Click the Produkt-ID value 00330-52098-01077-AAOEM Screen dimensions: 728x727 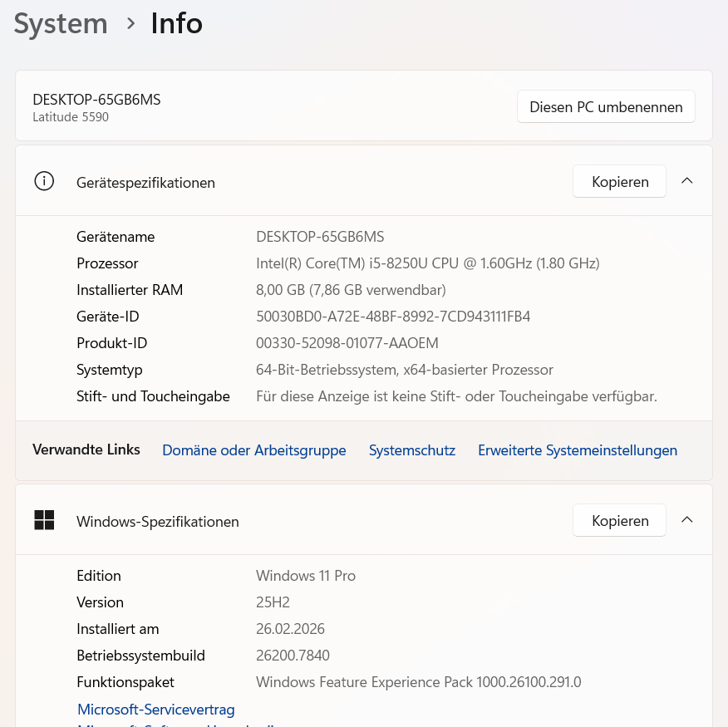pyautogui.click(x=347, y=343)
